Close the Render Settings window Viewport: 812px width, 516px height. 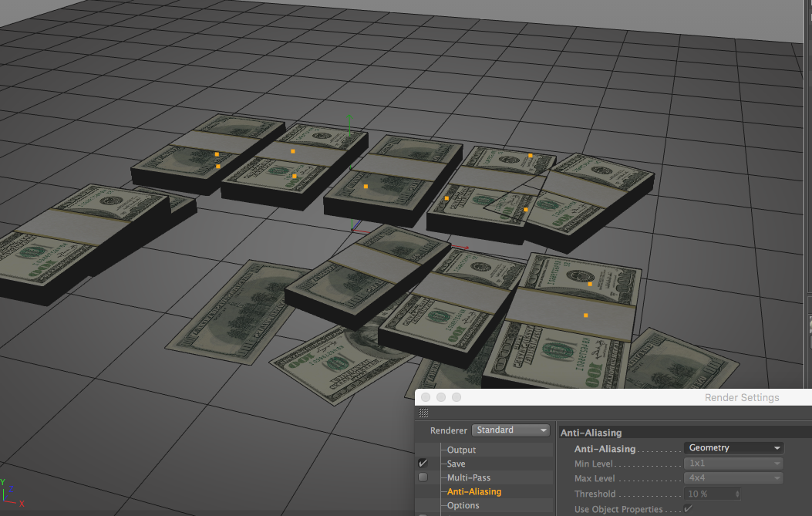pos(426,397)
